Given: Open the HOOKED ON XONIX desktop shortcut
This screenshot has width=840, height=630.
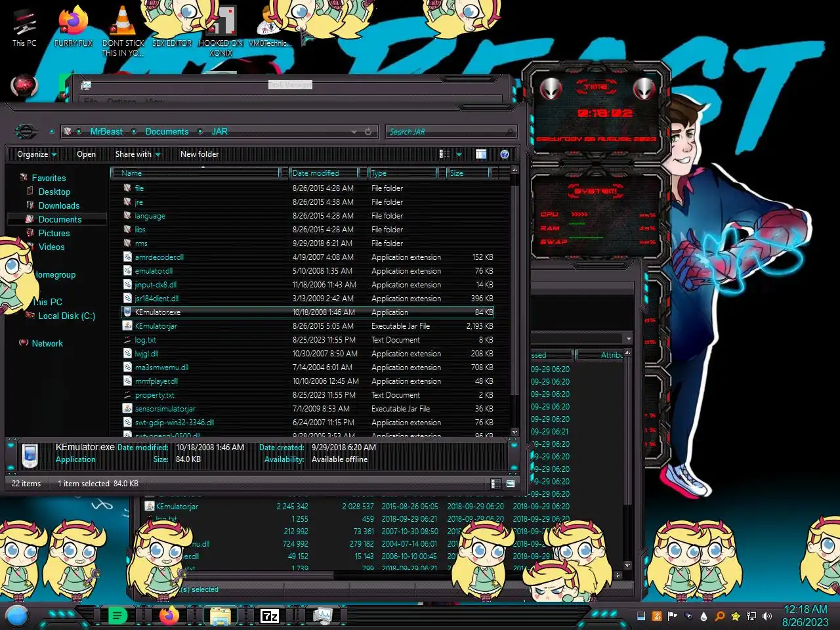Looking at the screenshot, I should click(220, 31).
